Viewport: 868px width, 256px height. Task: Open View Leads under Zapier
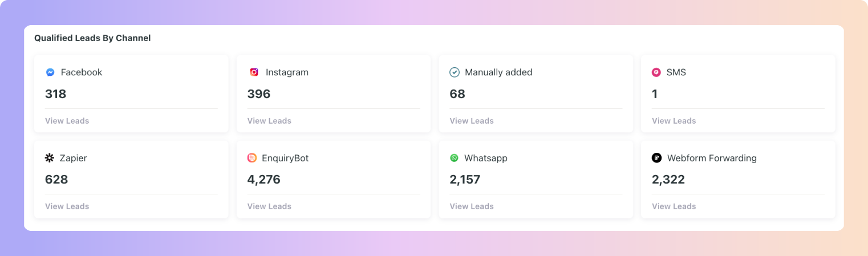(x=67, y=206)
